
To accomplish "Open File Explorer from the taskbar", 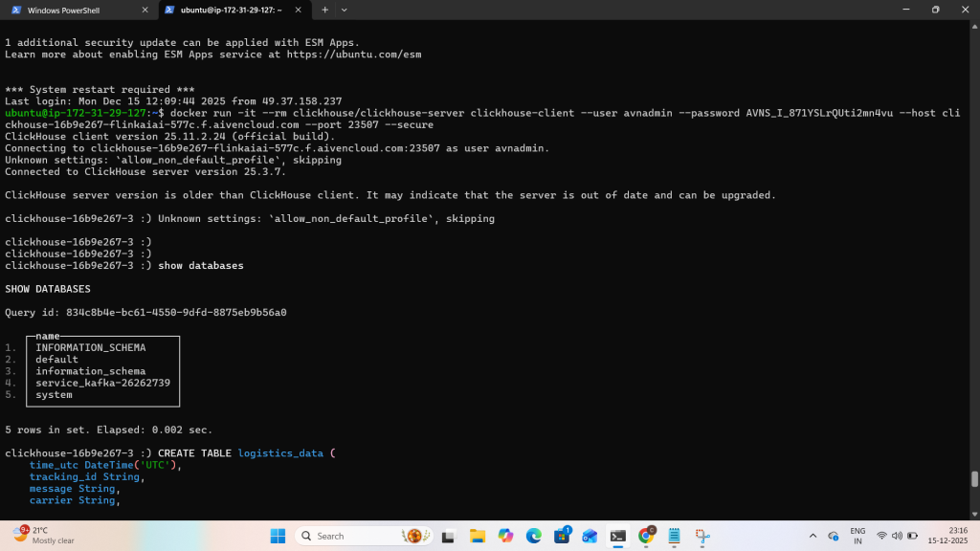I will pos(477,536).
